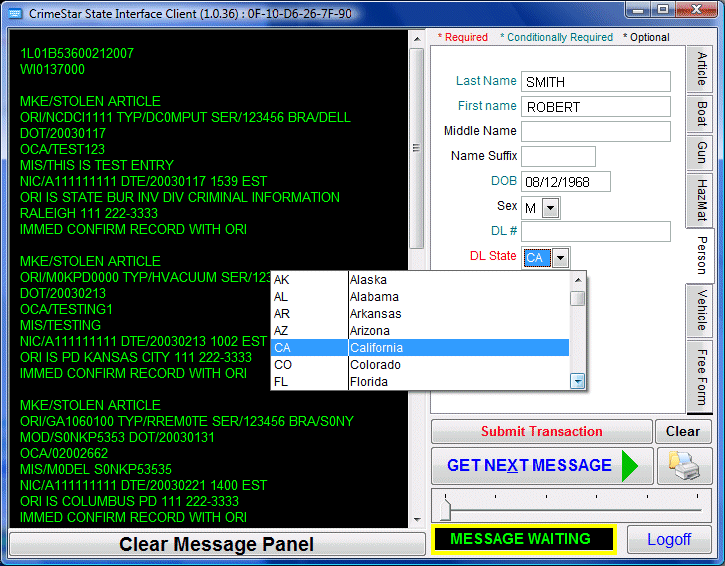Switch to the Free Form tab
The height and width of the screenshot is (566, 725).
(702, 376)
